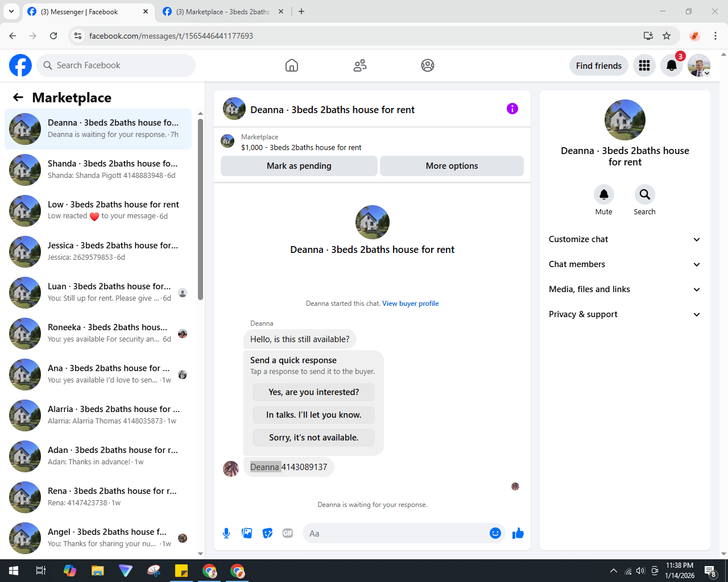
Task: Open the taskbar clock showing 11:38 PM
Action: pos(680,571)
